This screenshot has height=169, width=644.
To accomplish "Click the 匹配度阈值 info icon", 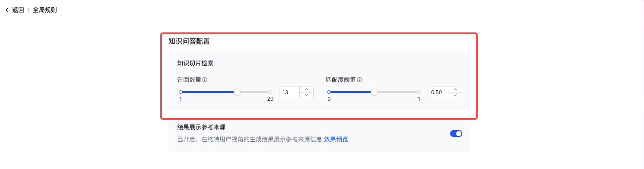I will point(359,80).
